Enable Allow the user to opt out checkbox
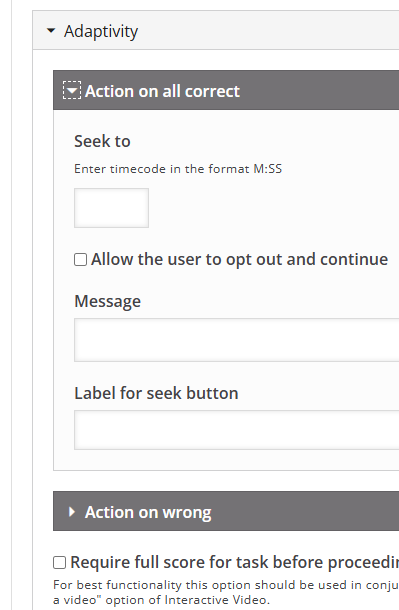This screenshot has height=610, width=399. point(80,259)
